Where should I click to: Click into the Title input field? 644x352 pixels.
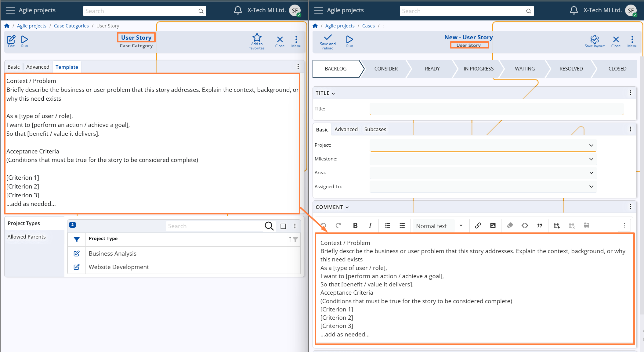click(496, 109)
